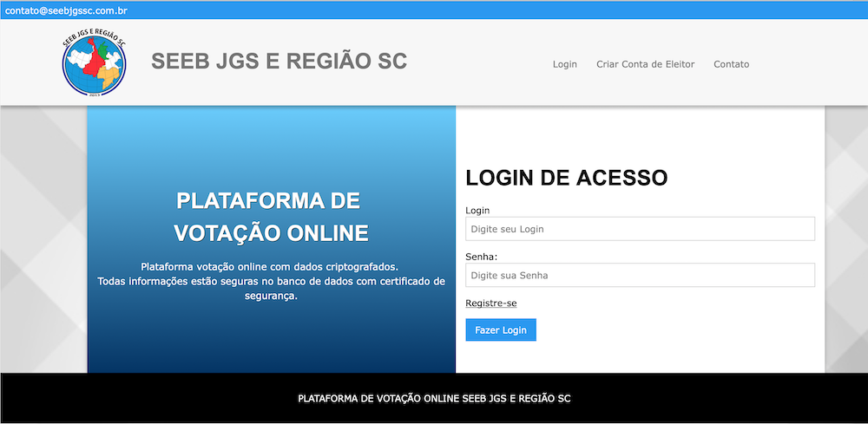The image size is (868, 424).
Task: Click the SEEB JGS E REGIÃO SC title
Action: pos(279,62)
